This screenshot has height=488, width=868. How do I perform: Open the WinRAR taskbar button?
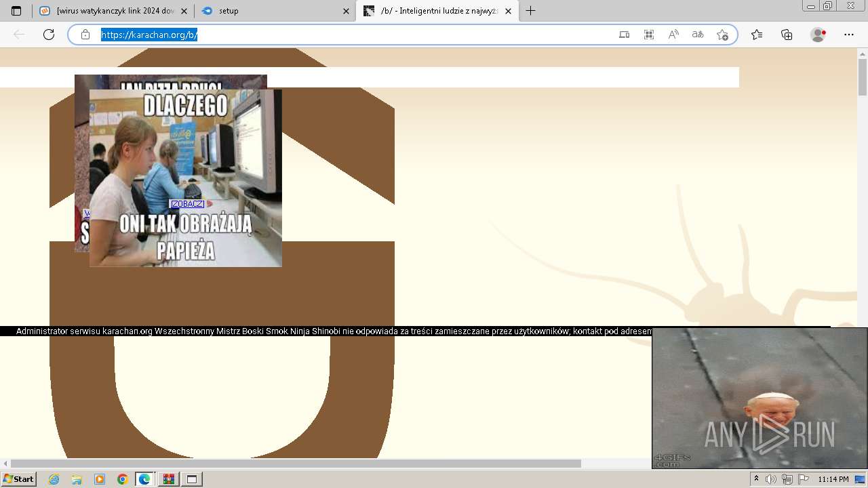pyautogui.click(x=169, y=479)
